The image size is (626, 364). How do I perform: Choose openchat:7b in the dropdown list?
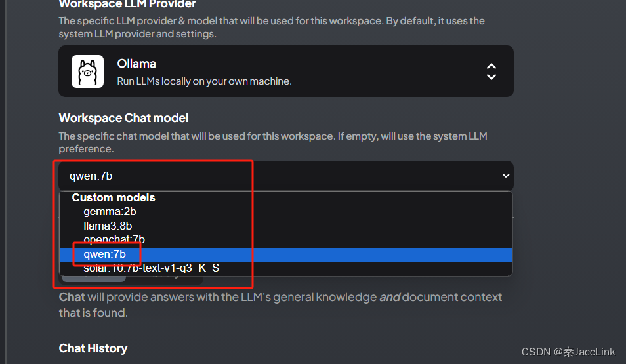point(286,240)
